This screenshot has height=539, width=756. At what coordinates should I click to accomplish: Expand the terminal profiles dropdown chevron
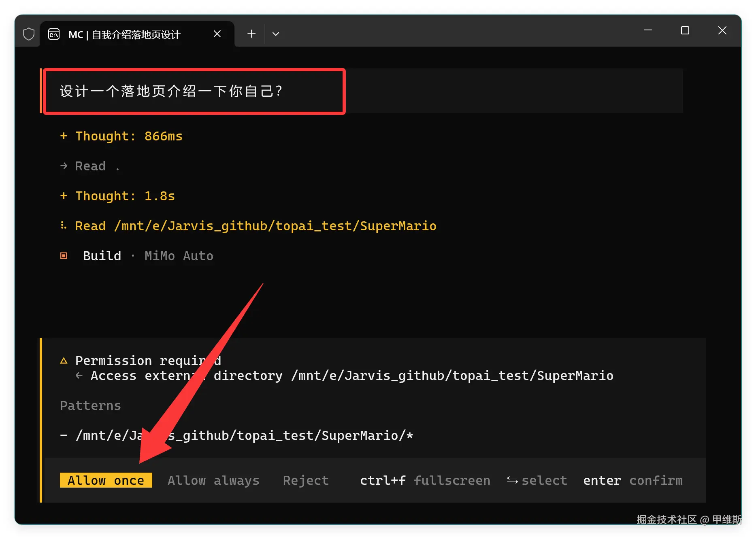click(276, 34)
